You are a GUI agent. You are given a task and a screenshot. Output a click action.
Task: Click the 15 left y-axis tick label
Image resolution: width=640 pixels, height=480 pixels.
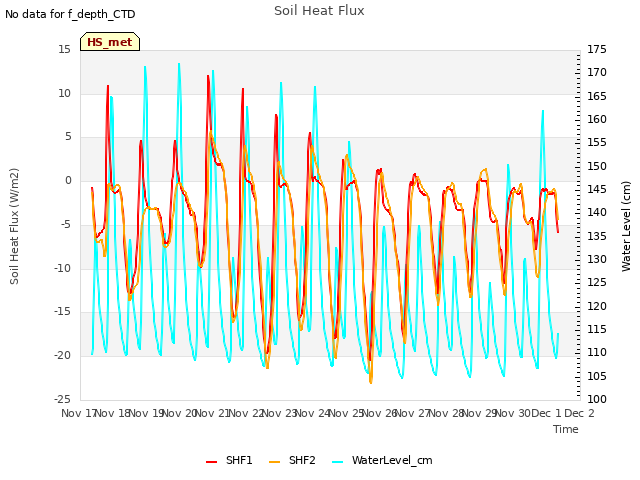64,49
